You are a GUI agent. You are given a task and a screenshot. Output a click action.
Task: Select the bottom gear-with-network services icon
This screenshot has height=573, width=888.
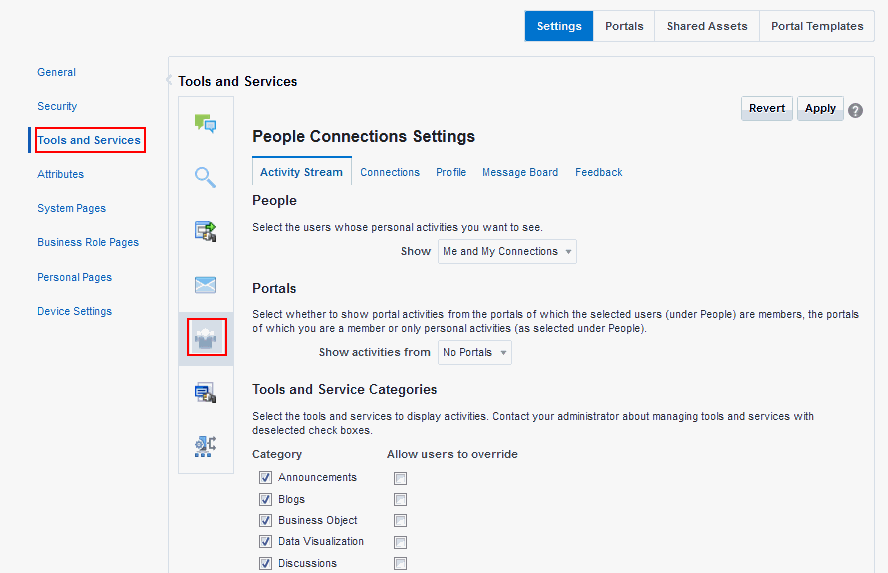206,446
